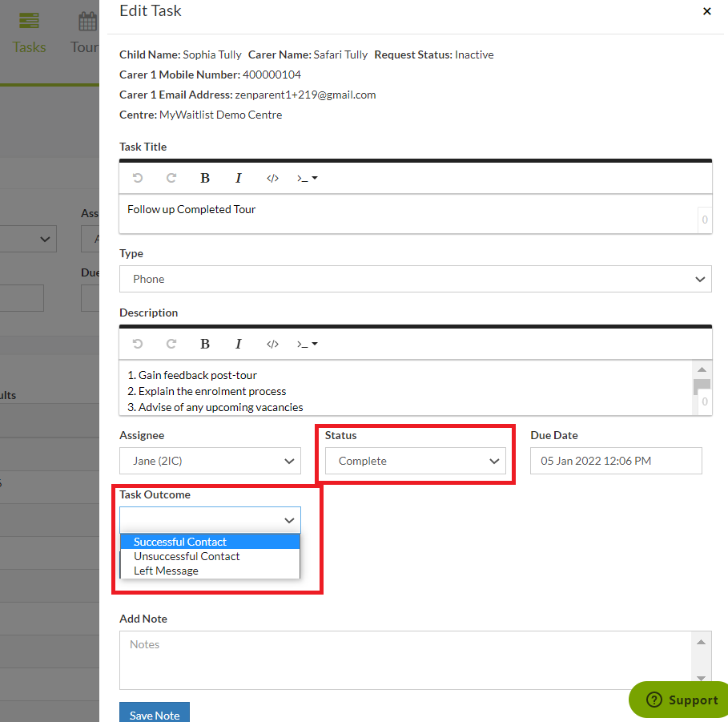Open the Assignee dropdown Jane (2IC)

coord(210,461)
